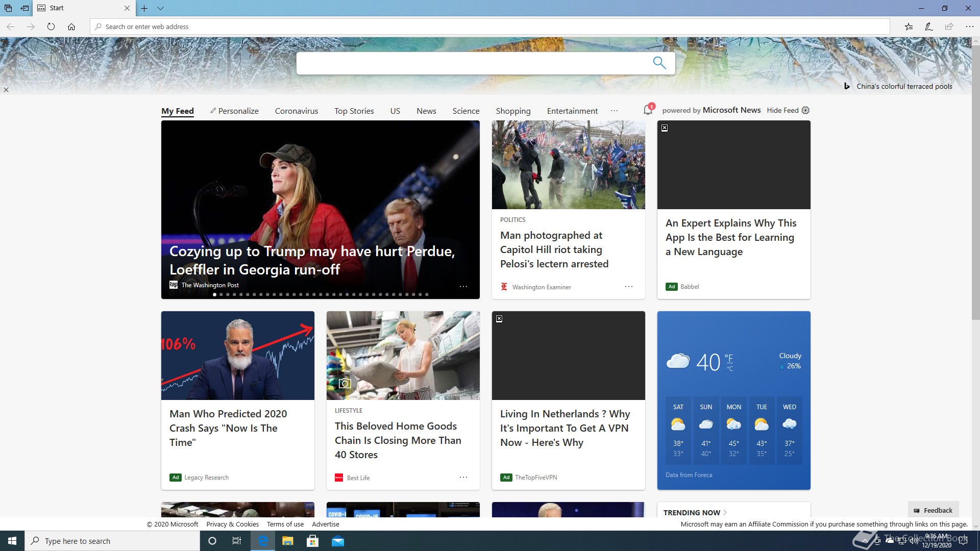Open Terms of use link
The height and width of the screenshot is (551, 980).
(x=285, y=524)
